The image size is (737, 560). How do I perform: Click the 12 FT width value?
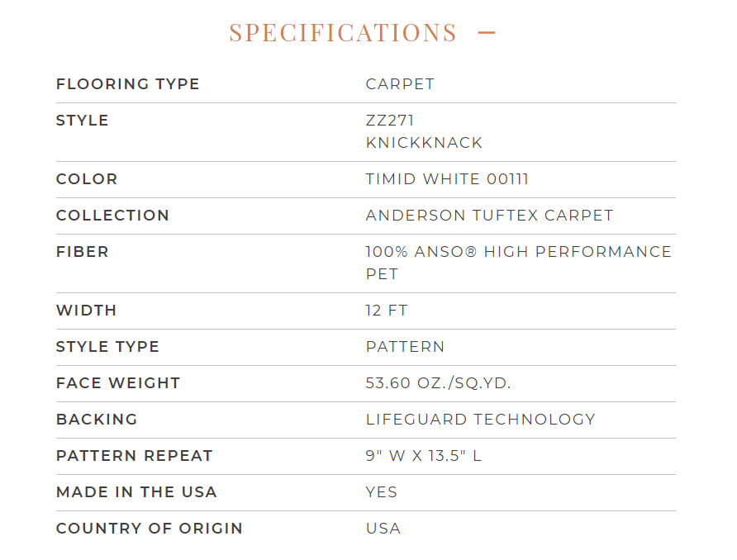[x=387, y=311]
